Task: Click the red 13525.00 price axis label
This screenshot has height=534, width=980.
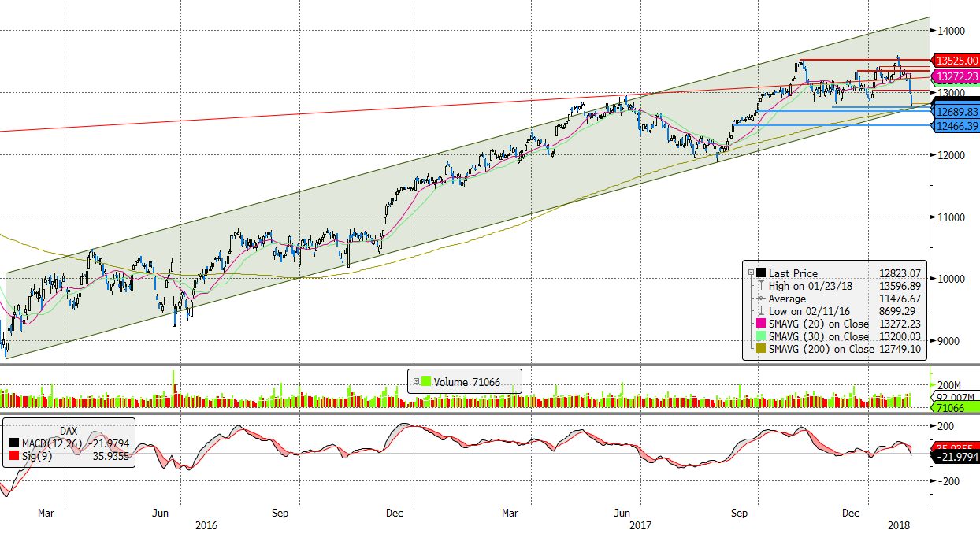Action: [956, 60]
